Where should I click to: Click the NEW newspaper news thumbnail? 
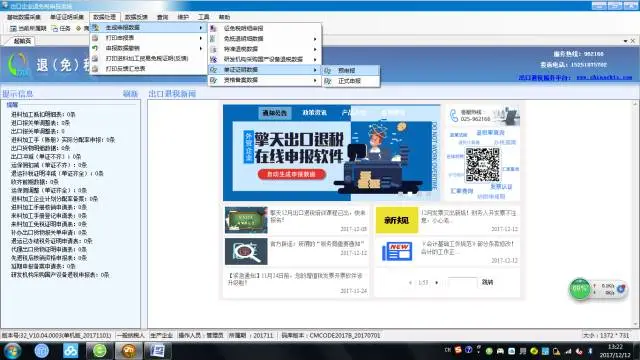(396, 251)
